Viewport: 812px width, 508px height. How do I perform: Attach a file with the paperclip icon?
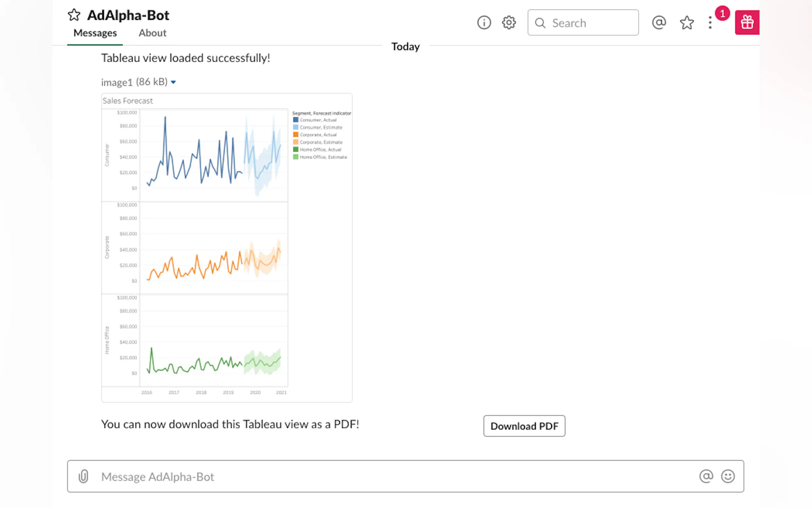point(83,476)
